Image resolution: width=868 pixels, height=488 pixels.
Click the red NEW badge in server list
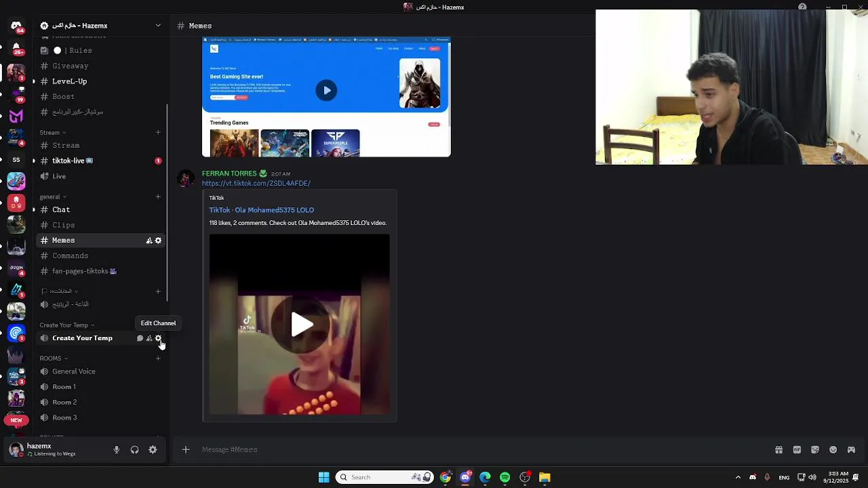[16, 420]
